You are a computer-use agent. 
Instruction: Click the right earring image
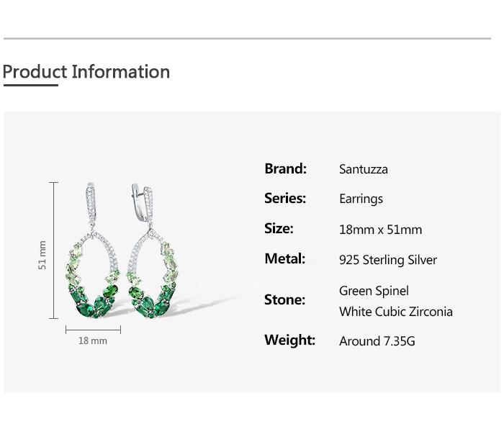pyautogui.click(x=157, y=252)
